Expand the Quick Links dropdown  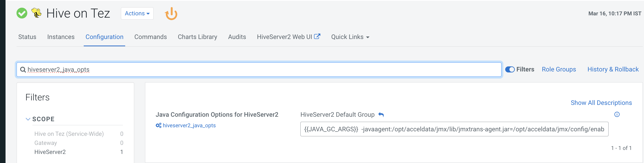click(x=350, y=37)
